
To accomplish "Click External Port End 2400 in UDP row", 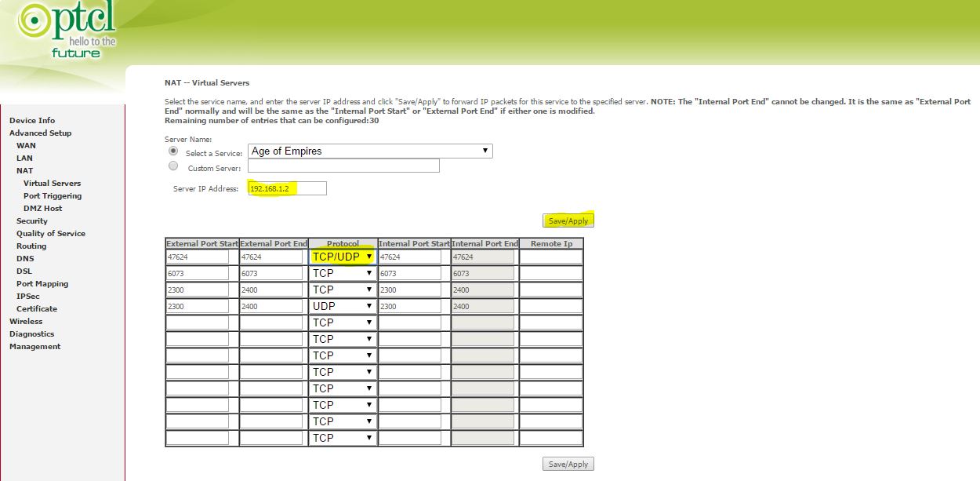I will pyautogui.click(x=271, y=306).
